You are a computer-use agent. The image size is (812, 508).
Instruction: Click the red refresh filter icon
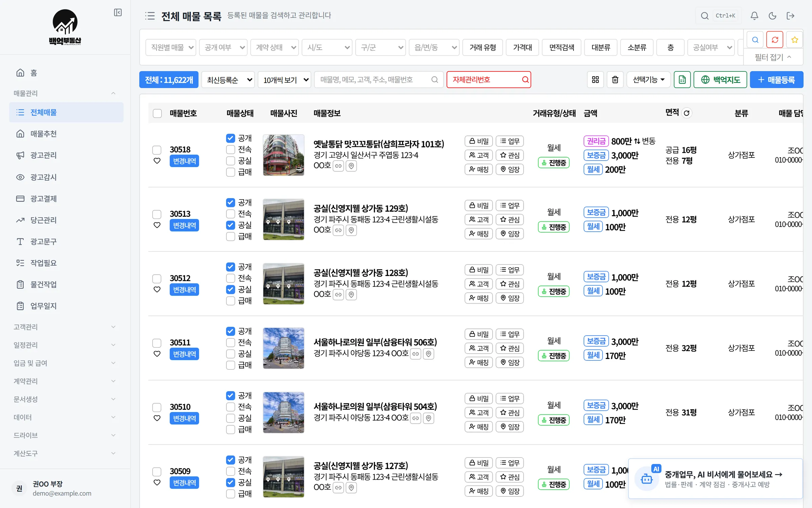pyautogui.click(x=775, y=40)
